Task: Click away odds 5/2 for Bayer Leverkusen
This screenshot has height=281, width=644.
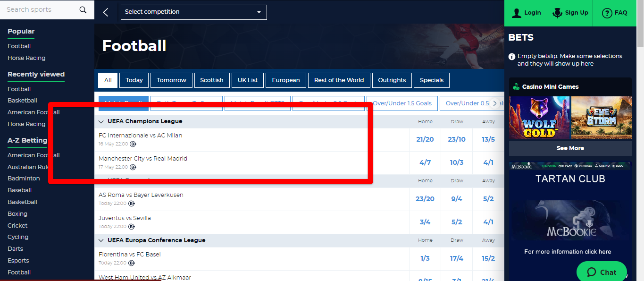Action: coord(488,199)
